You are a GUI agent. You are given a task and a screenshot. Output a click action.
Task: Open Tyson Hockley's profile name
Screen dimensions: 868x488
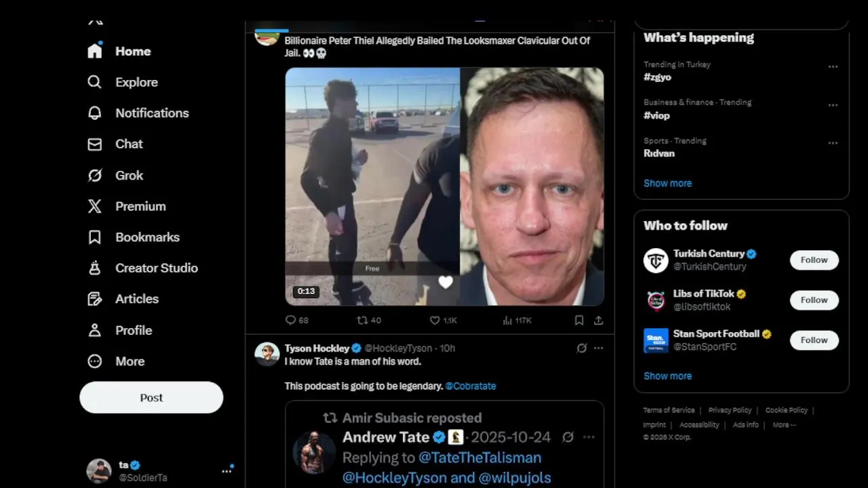(x=317, y=348)
